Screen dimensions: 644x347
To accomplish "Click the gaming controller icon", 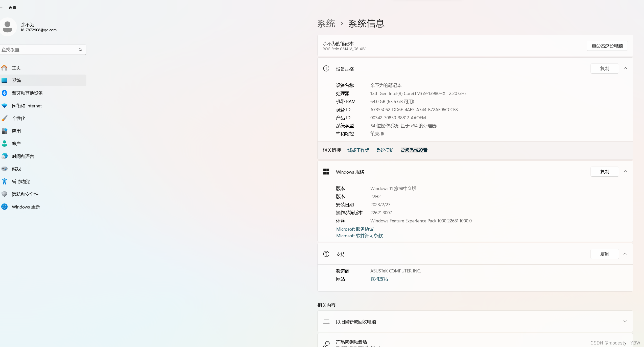I will 4,169.
